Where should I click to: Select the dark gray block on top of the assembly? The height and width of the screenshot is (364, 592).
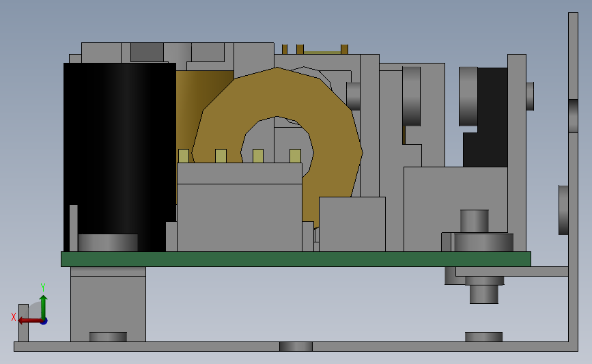coord(147,52)
